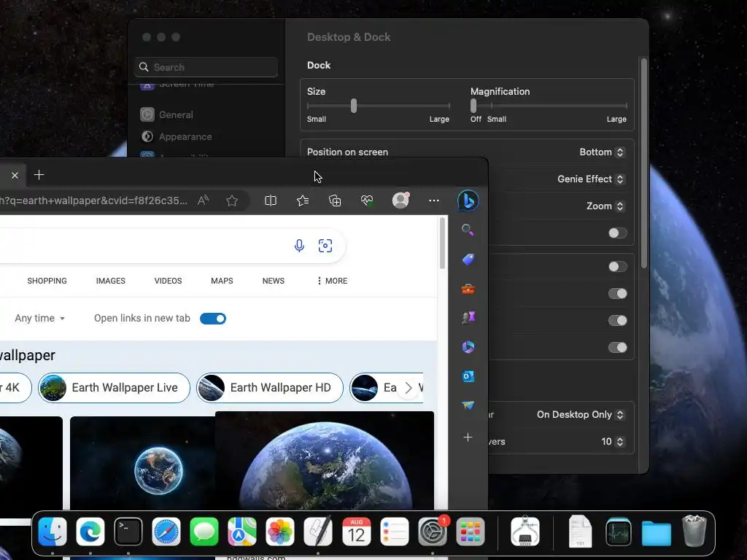This screenshot has width=747, height=560.
Task: Select Earth Wallpaper HD suggestion chip
Action: click(x=270, y=388)
